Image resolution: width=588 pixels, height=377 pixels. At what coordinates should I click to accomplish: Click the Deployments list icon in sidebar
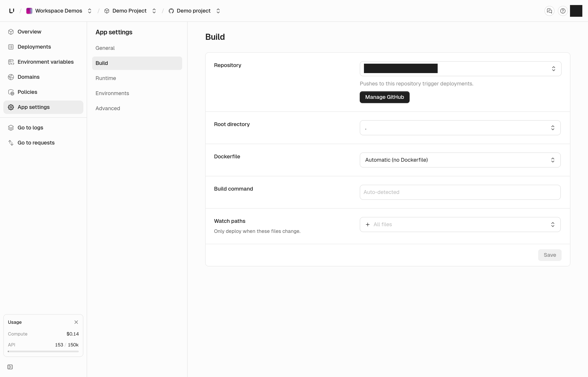(x=11, y=47)
